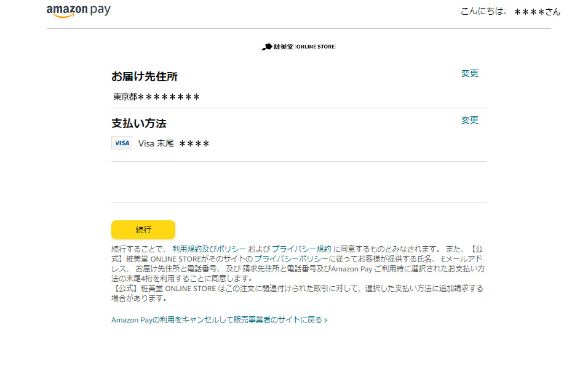The height and width of the screenshot is (368, 588).
Task: Click the masked account name in greeting
Action: [537, 12]
